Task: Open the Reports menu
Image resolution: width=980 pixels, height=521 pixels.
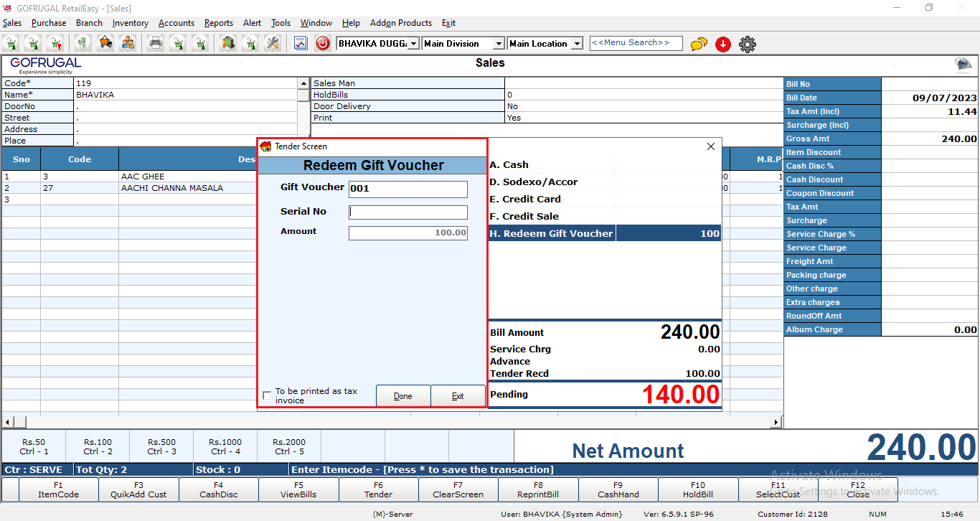Action: point(219,23)
